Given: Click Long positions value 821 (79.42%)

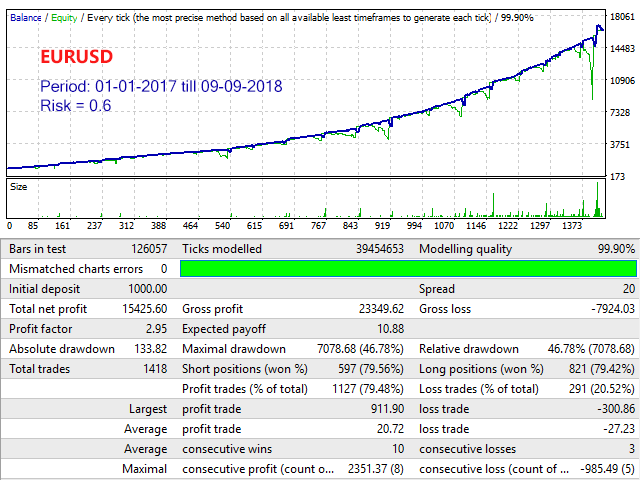Looking at the screenshot, I should point(602,369).
